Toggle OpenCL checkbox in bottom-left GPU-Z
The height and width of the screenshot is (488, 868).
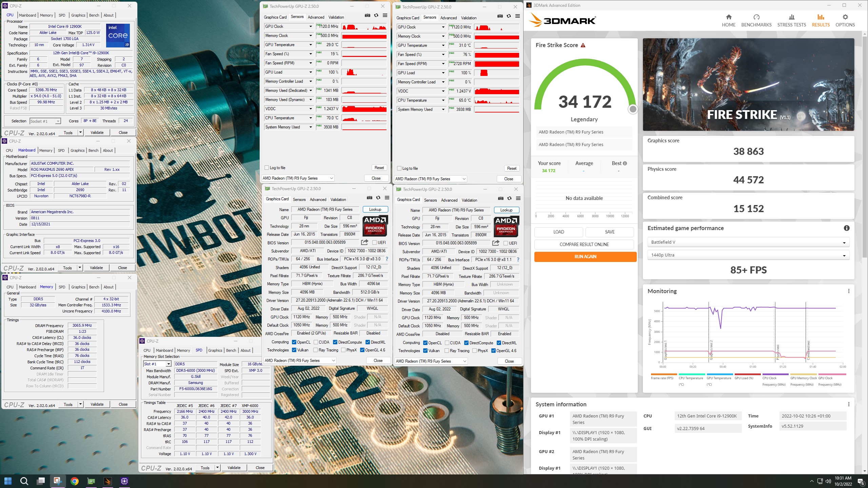(x=294, y=342)
